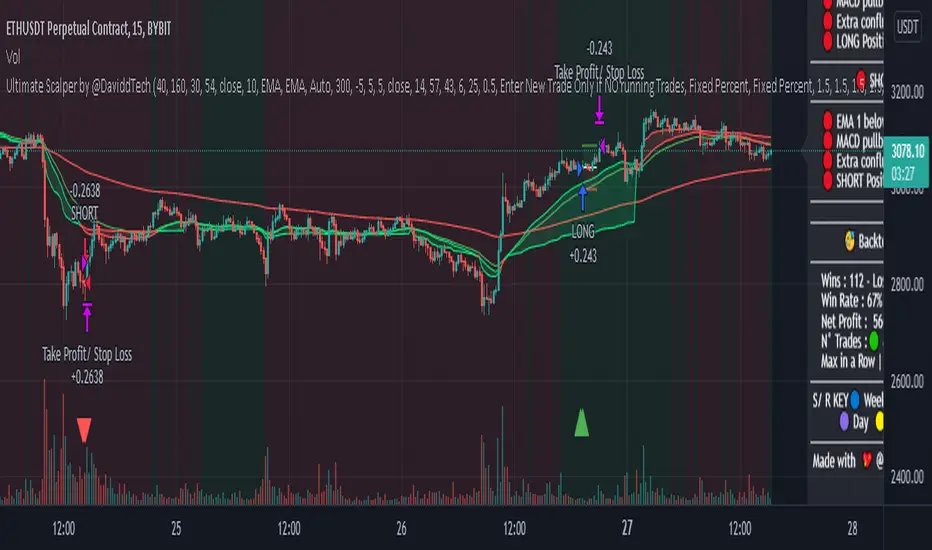Click the LONG trade label below the blue arrow

coord(582,231)
